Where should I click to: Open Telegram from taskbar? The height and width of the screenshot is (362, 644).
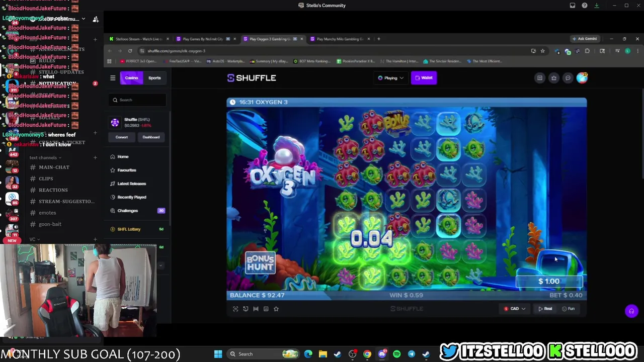[411, 354]
